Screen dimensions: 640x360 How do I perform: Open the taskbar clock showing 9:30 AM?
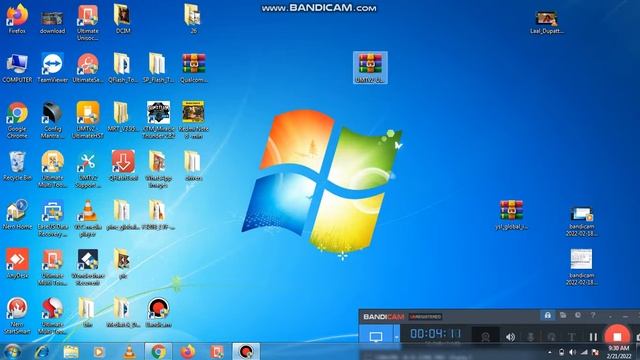(618, 352)
